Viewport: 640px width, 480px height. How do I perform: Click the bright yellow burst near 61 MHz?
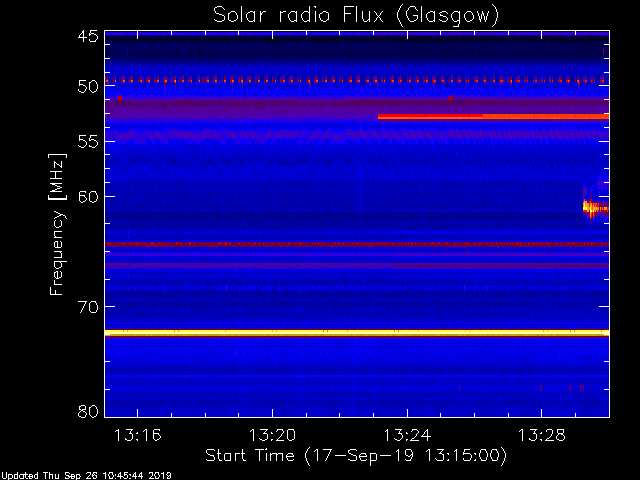click(x=596, y=208)
